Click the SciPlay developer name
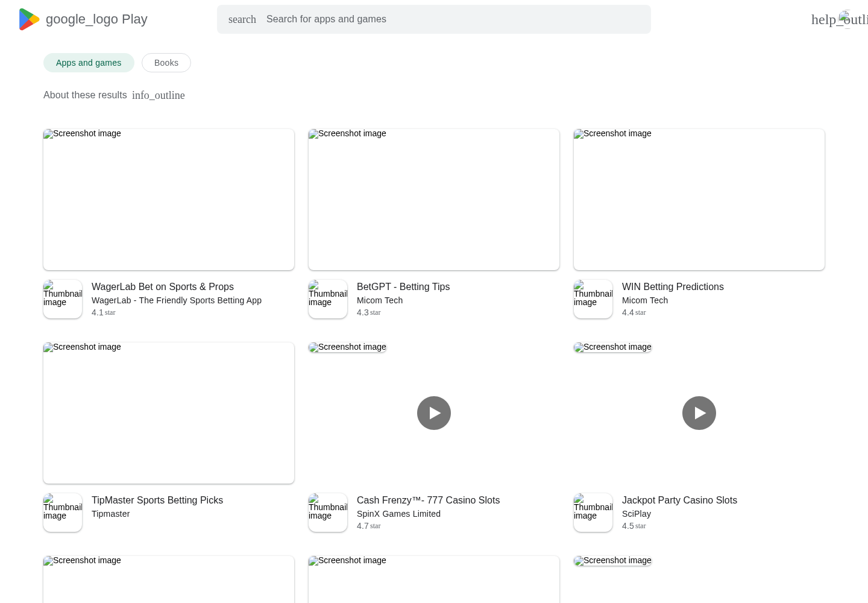 tap(637, 514)
